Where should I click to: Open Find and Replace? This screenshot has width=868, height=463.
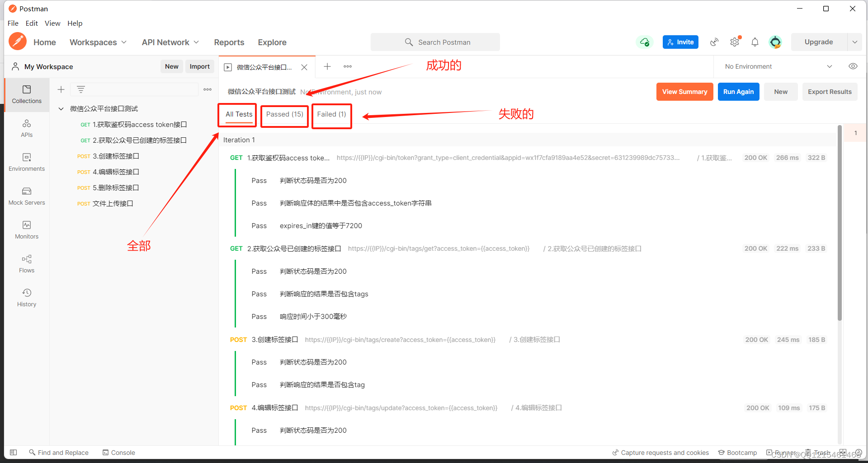click(59, 452)
